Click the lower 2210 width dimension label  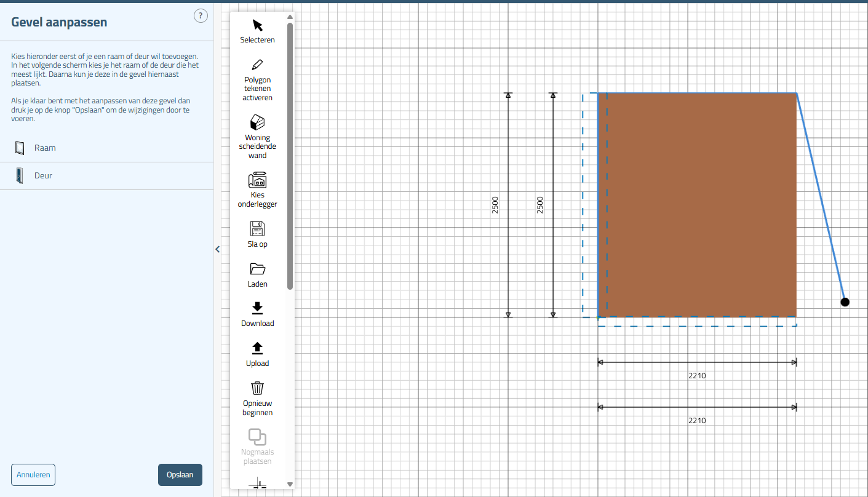pyautogui.click(x=697, y=421)
